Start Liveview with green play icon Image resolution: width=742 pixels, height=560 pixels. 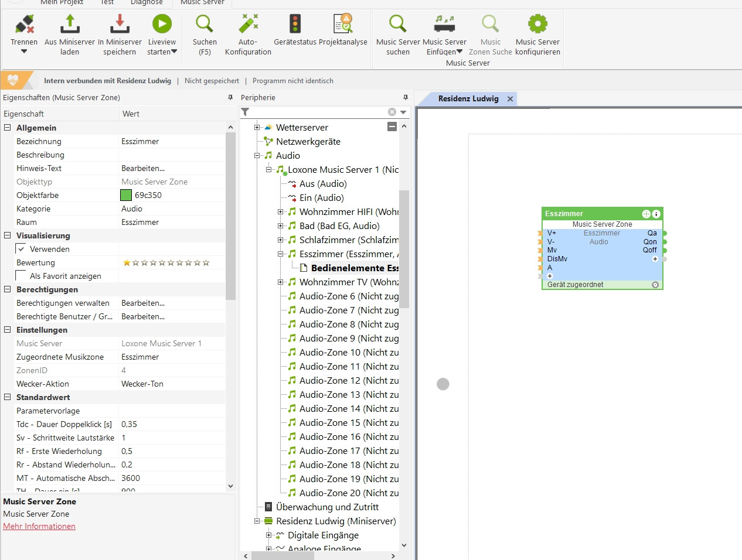162,25
